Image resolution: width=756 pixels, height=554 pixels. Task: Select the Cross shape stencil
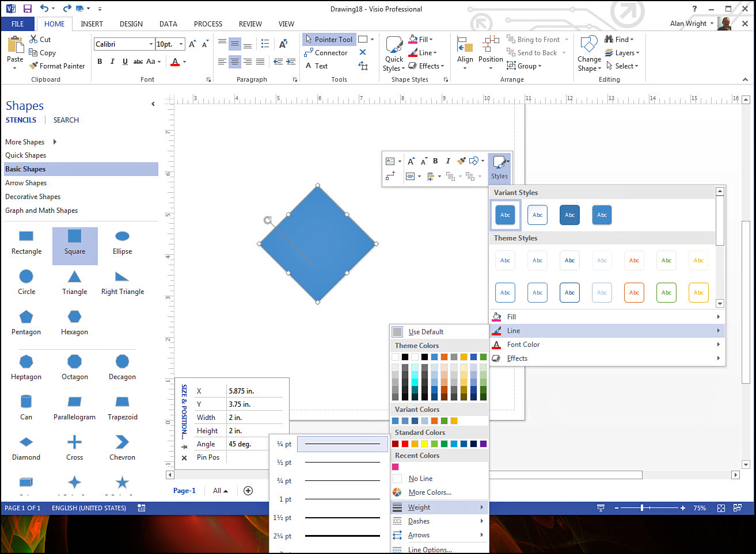(x=74, y=448)
